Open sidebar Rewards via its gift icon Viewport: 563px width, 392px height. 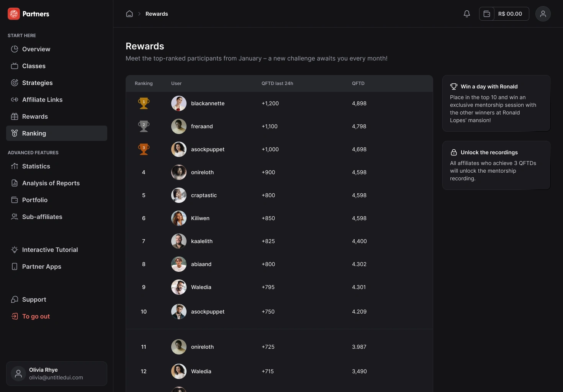tap(15, 116)
